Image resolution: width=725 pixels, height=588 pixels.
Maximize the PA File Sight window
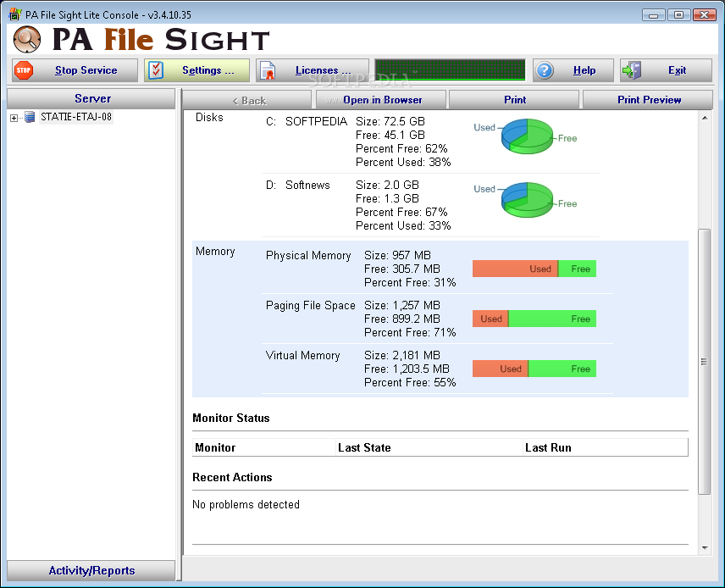(x=678, y=14)
